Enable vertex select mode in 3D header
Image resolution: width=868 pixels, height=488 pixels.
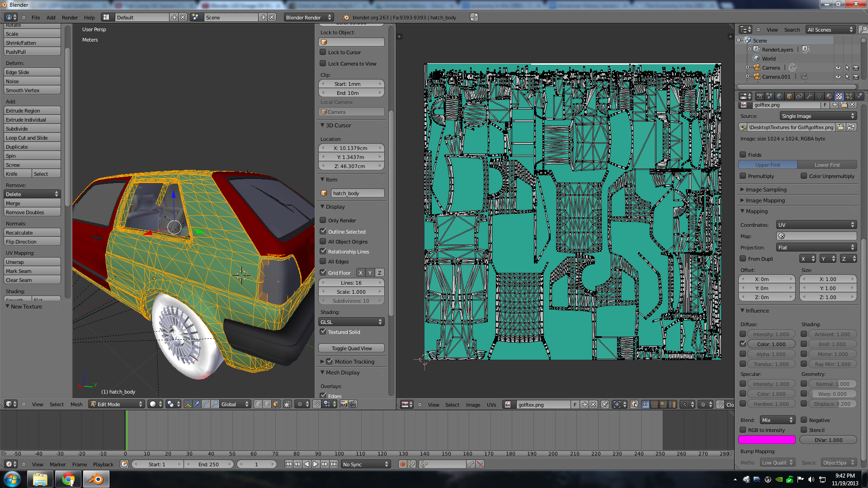click(x=258, y=404)
